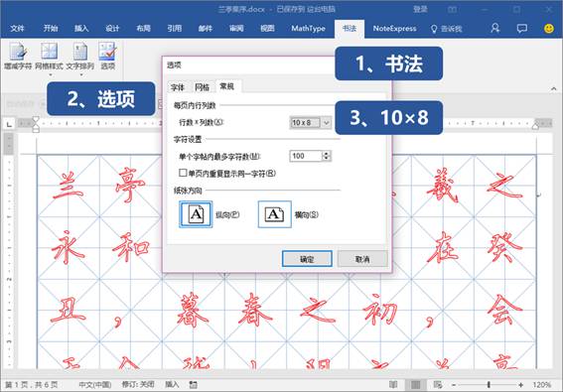
Task: Open the 字体 tab in options dialog
Action: point(178,87)
